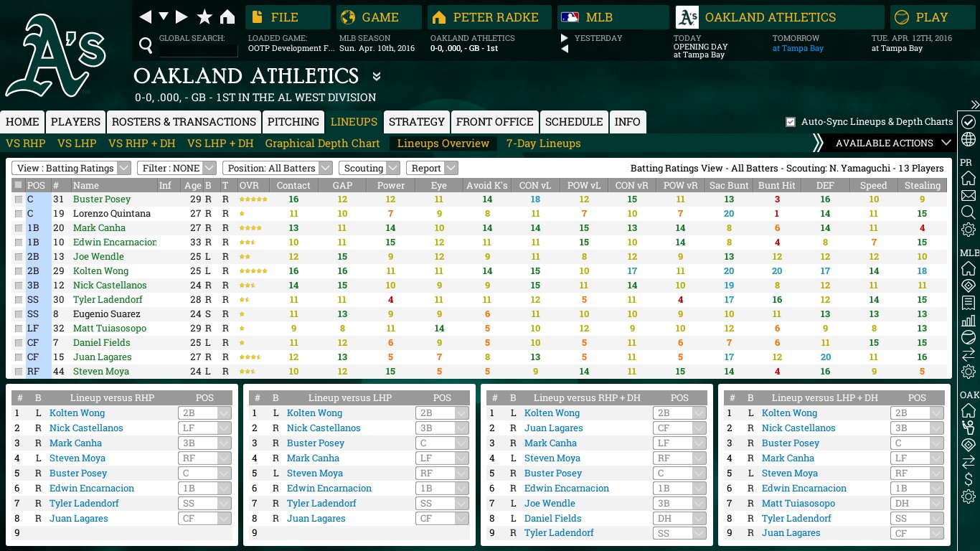Open the Position: All Batters dropdown
The image size is (980, 551).
pyautogui.click(x=277, y=168)
